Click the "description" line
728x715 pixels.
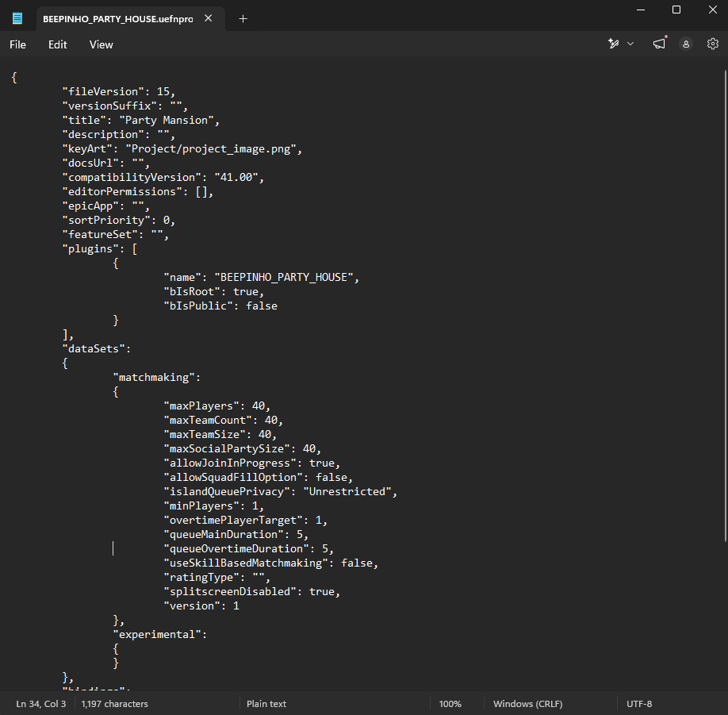click(x=119, y=135)
